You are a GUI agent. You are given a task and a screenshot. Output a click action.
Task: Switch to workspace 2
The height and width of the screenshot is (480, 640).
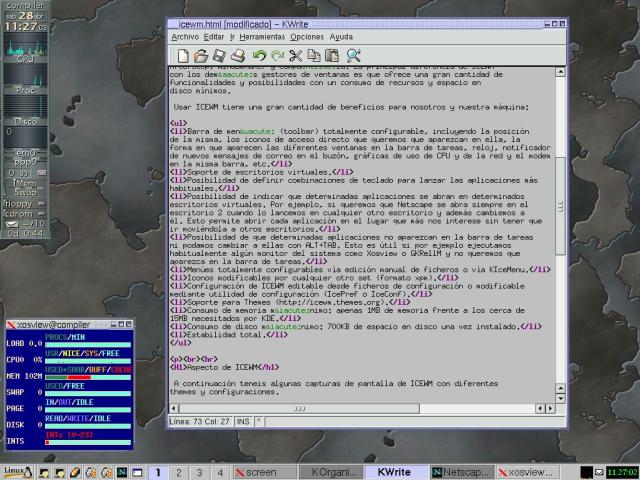[178, 473]
